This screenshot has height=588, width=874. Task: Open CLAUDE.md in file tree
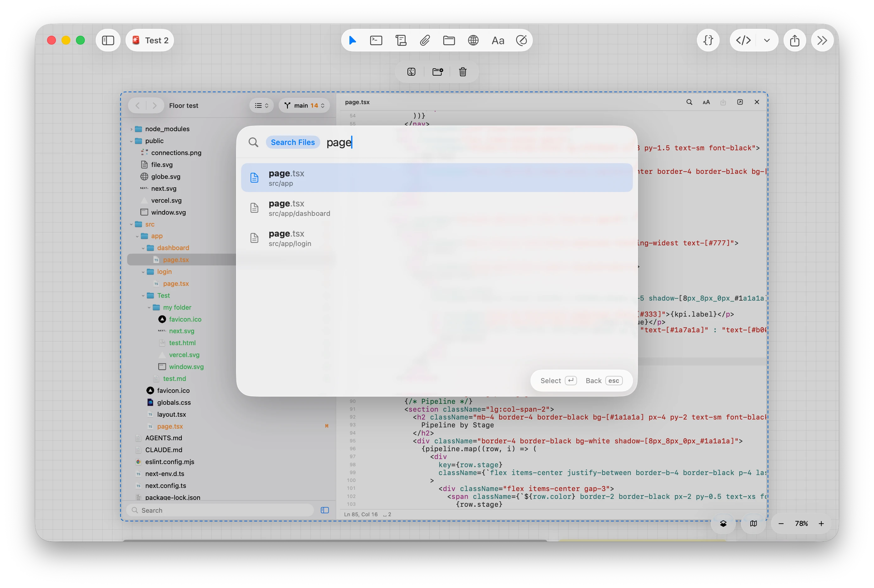pos(164,450)
